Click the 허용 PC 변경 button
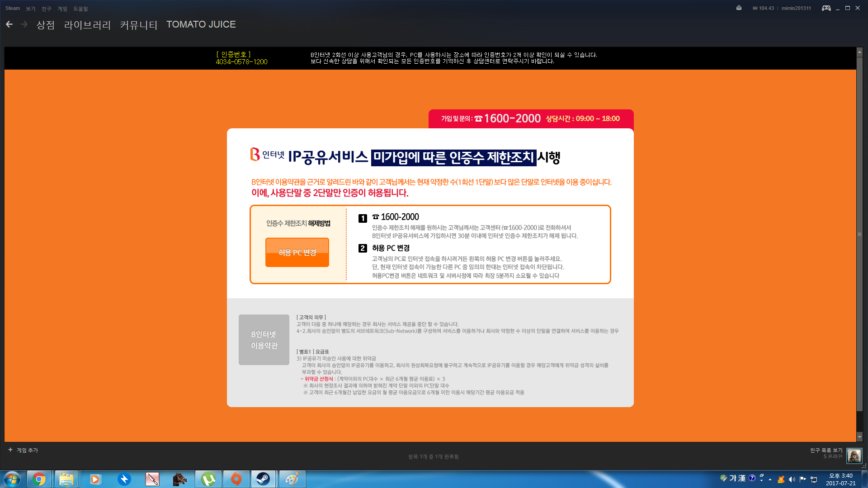 click(297, 252)
